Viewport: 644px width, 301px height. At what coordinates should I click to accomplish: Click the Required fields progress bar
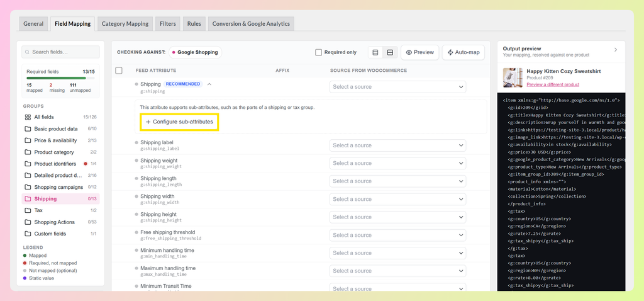[x=60, y=77]
